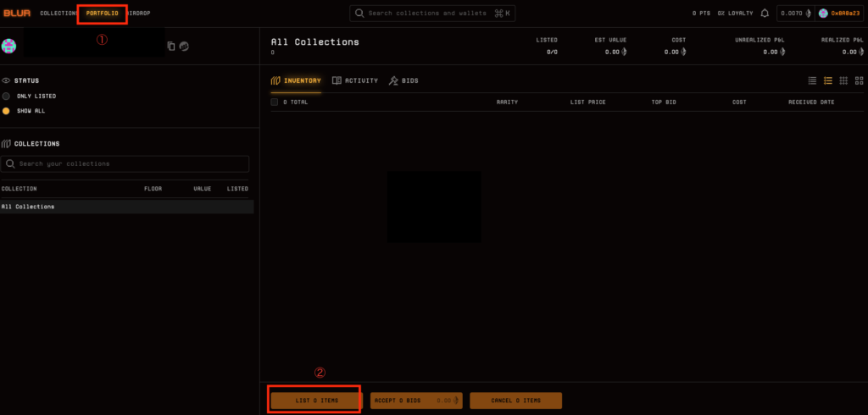Click the UNREALIZED P&L stat
This screenshot has width=868, height=415.
[759, 46]
